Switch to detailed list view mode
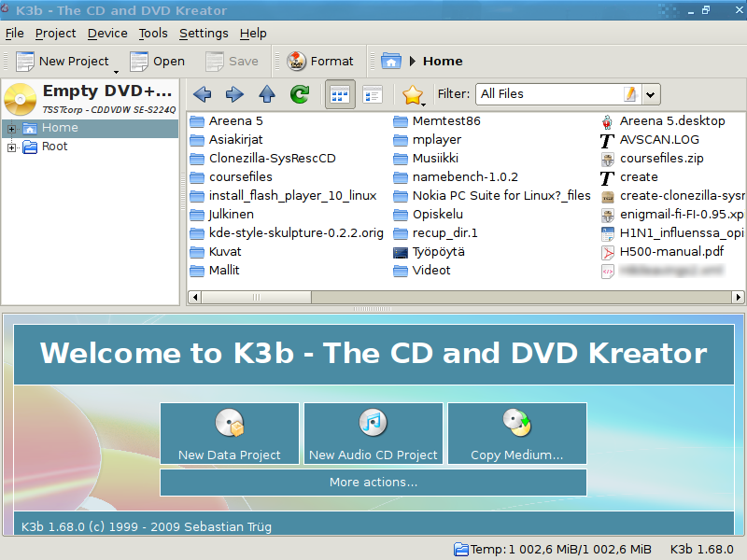 click(x=373, y=94)
